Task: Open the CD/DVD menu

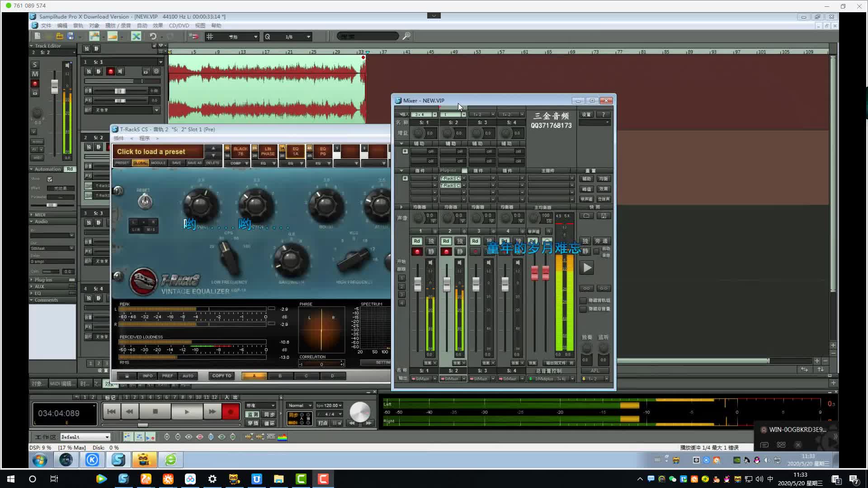Action: click(x=179, y=26)
